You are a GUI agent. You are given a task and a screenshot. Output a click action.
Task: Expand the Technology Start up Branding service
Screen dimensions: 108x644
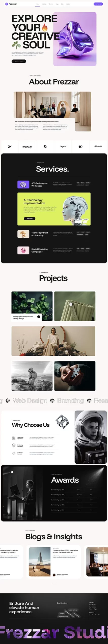coord(54,234)
